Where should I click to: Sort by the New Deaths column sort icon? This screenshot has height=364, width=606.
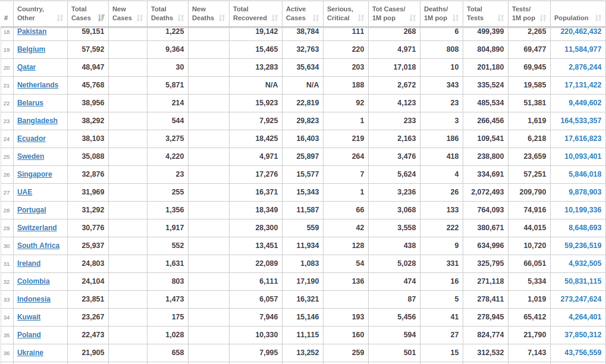[221, 18]
